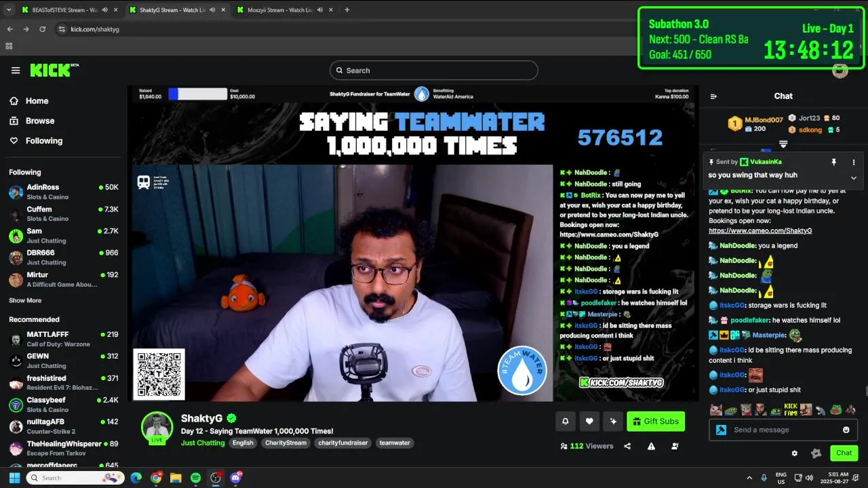868x488 pixels.
Task: Go back in browser history
Action: click(x=9, y=29)
